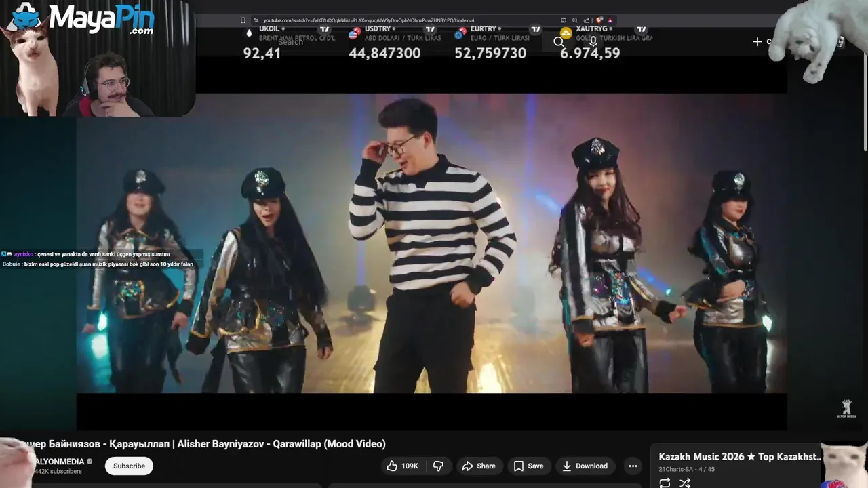This screenshot has width=868, height=488.
Task: Click the YouTube search magnifier icon
Action: click(559, 42)
